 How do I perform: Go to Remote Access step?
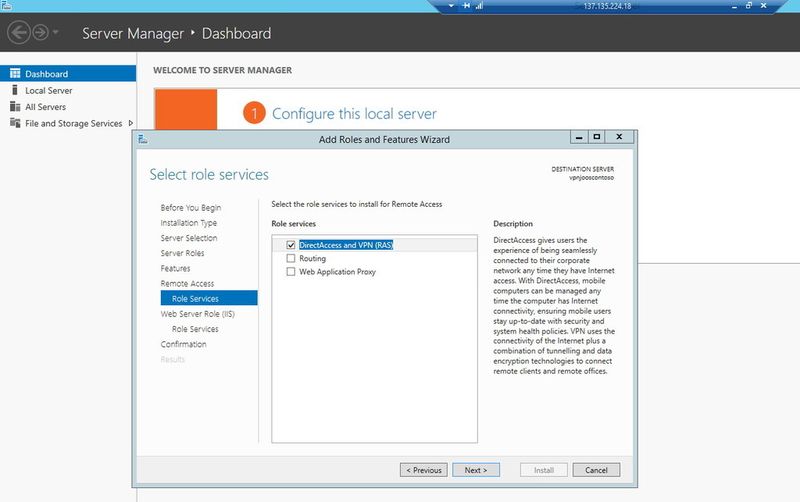(187, 283)
